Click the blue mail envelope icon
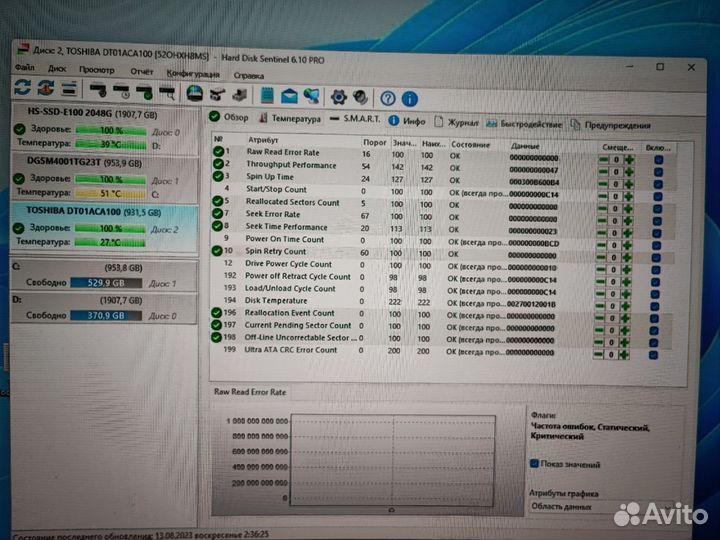Image resolution: width=720 pixels, height=540 pixels. click(x=289, y=96)
